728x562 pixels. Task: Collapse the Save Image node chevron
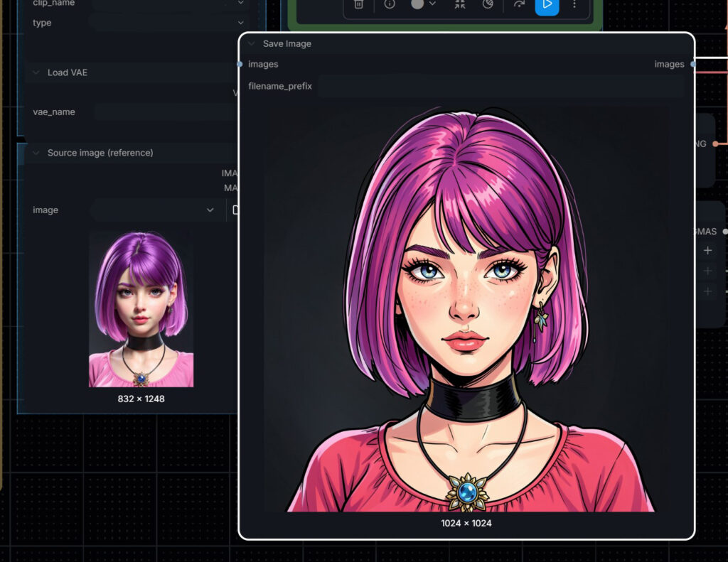pyautogui.click(x=252, y=43)
